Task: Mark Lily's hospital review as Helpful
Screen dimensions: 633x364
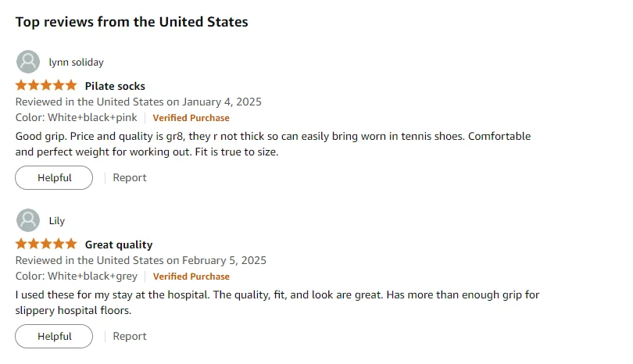Action: point(54,336)
